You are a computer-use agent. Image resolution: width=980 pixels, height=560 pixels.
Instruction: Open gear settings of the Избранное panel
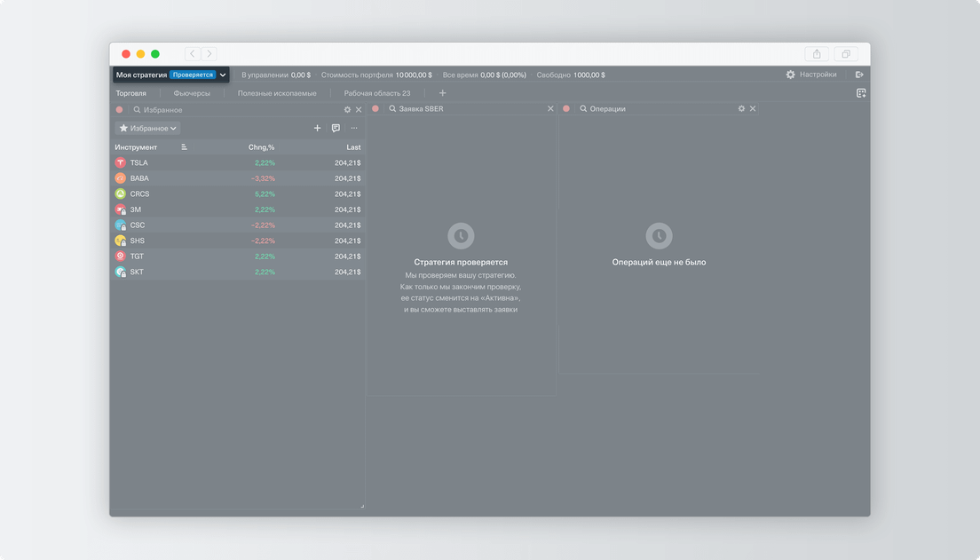(x=348, y=110)
